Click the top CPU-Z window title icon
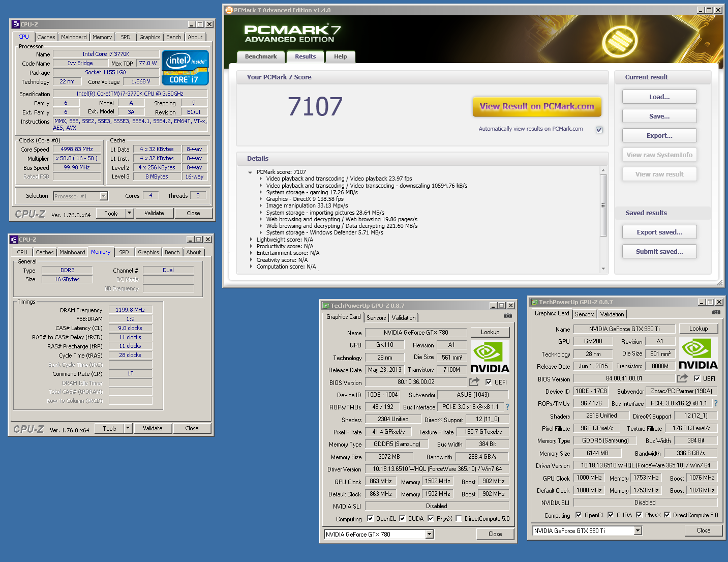Viewport: 728px width, 562px height. click(x=15, y=24)
